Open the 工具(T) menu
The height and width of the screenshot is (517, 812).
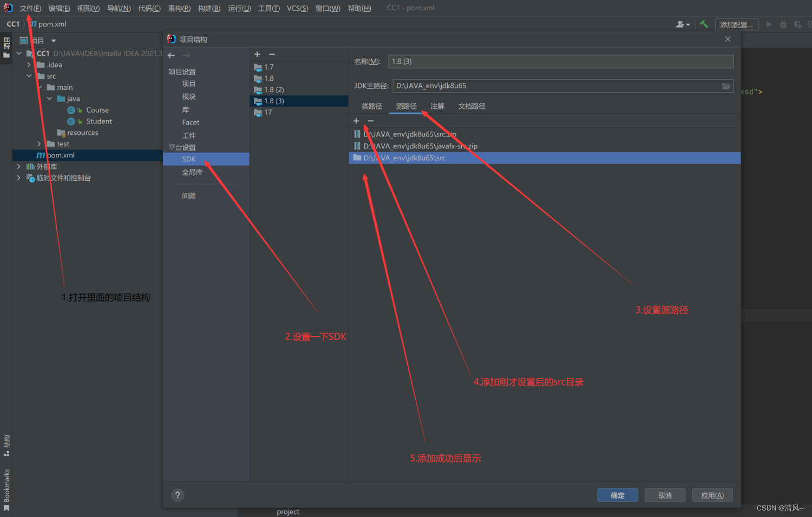pyautogui.click(x=269, y=8)
